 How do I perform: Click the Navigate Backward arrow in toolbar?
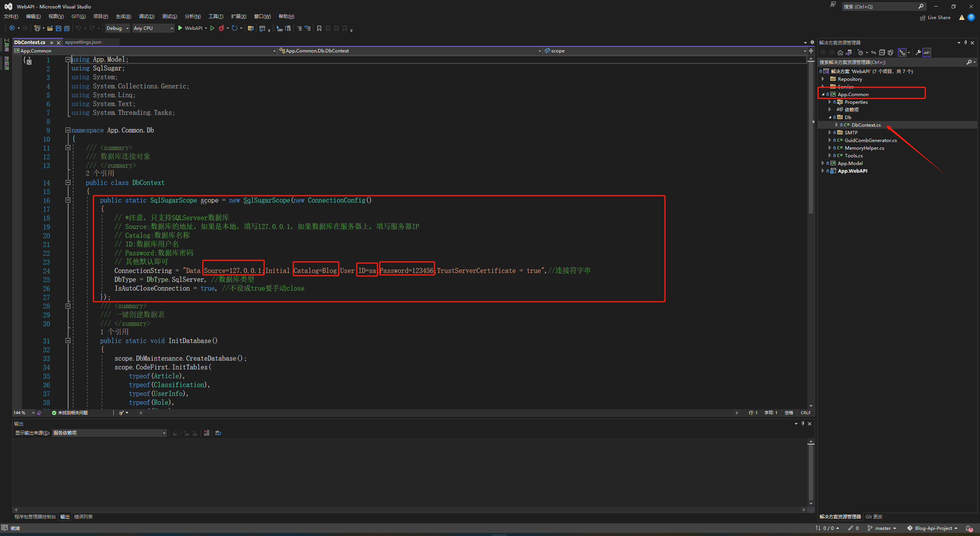point(12,28)
